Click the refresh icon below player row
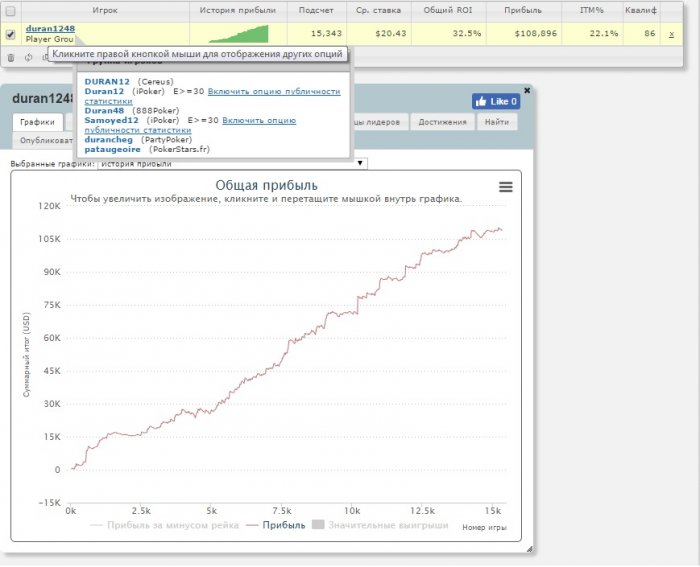The height and width of the screenshot is (567, 700). (x=29, y=57)
